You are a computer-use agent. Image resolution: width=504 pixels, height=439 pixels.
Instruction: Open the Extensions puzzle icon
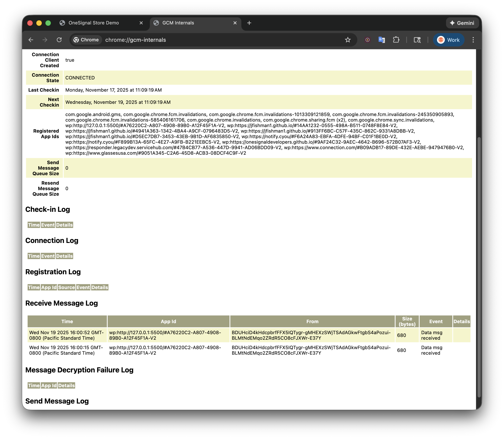396,40
